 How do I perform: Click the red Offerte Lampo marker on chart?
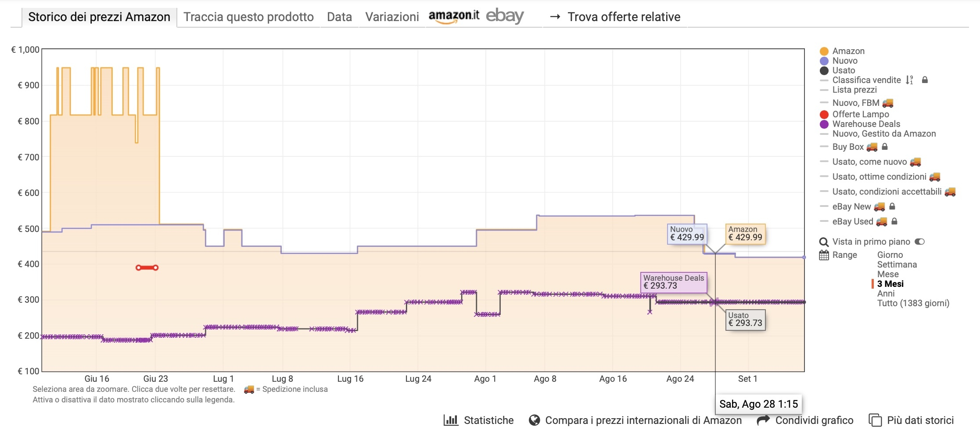147,268
